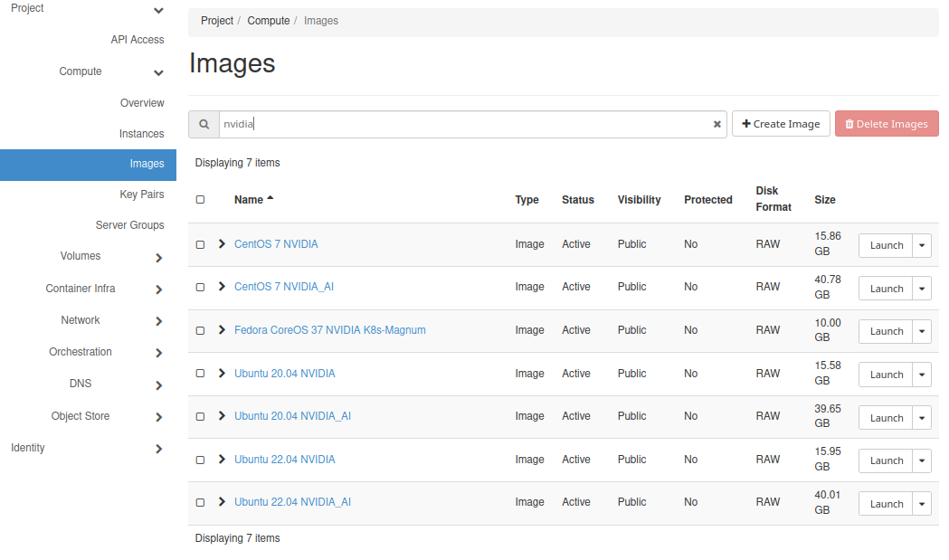Screen dimensions: 949x560
Task: Select the Ubuntu 22.04 NVIDIA checkbox
Action: (x=200, y=460)
